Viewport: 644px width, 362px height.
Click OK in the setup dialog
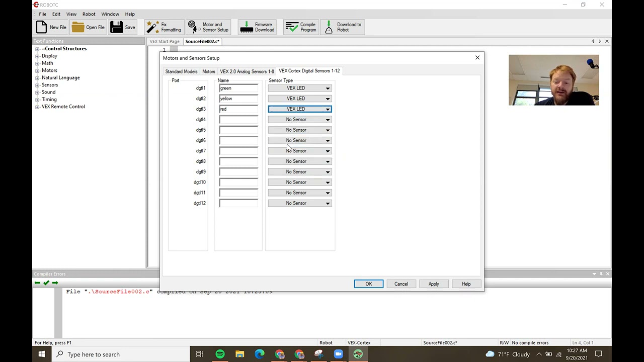(x=369, y=284)
